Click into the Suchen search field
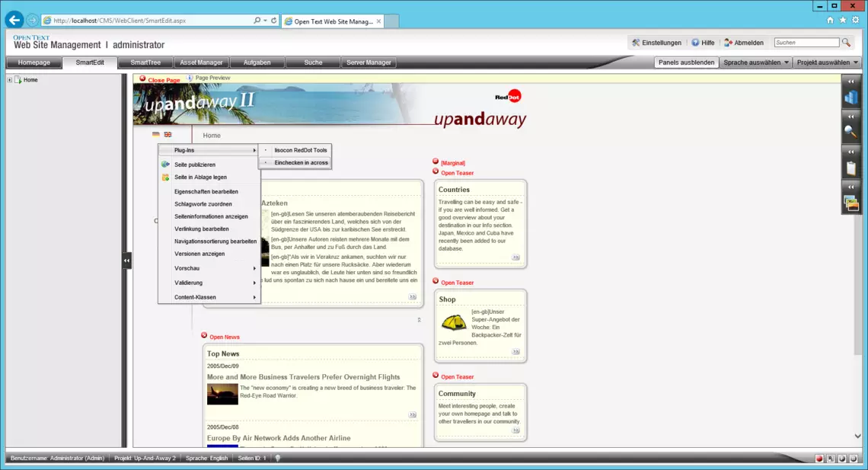Screen dimensions: 868x470 (806, 43)
